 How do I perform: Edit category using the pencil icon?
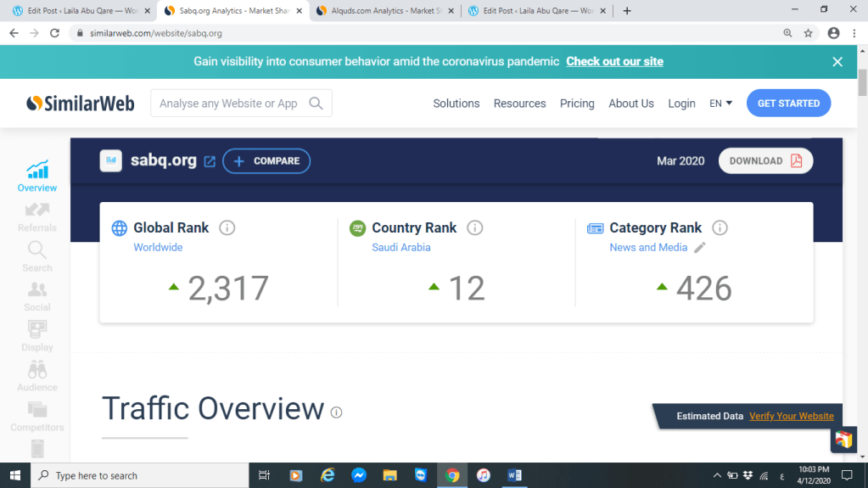pyautogui.click(x=699, y=248)
